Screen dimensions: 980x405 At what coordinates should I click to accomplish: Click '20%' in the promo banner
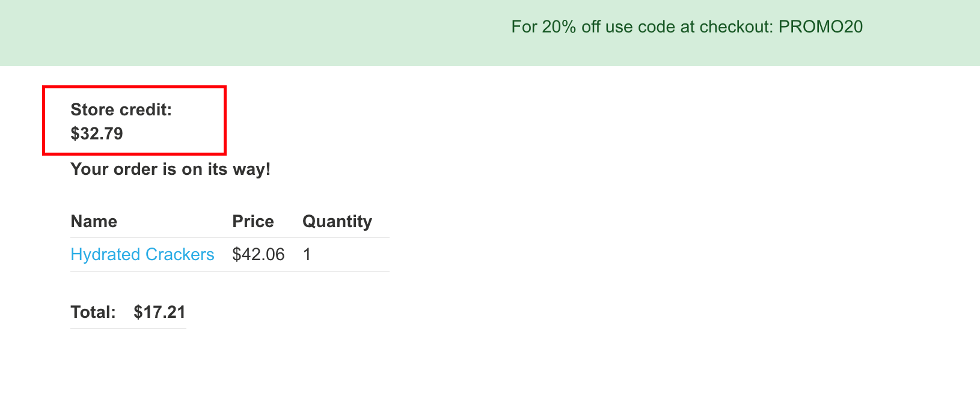tap(559, 27)
